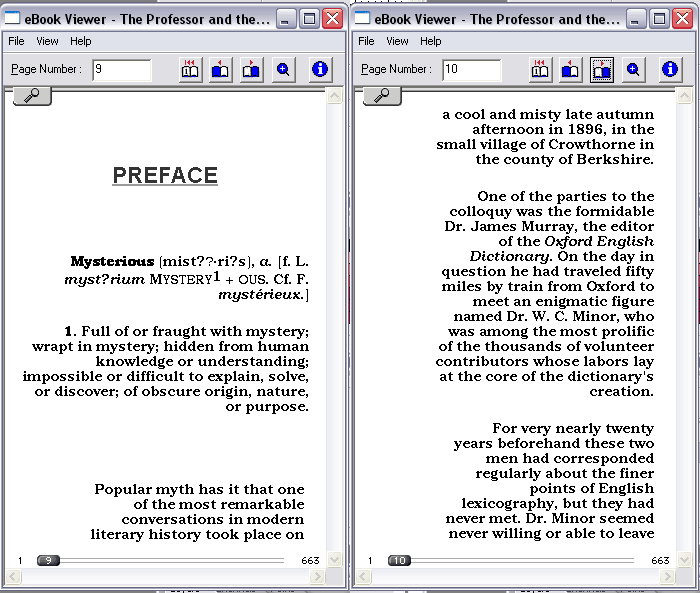The height and width of the screenshot is (593, 700).
Task: Click the search tab in left viewer
Action: pyautogui.click(x=32, y=96)
